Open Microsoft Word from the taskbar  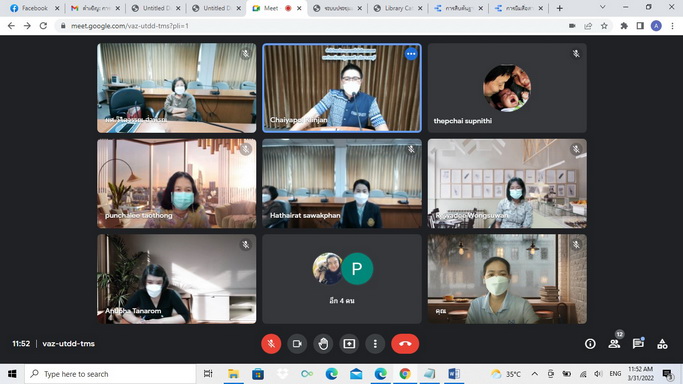click(x=454, y=374)
